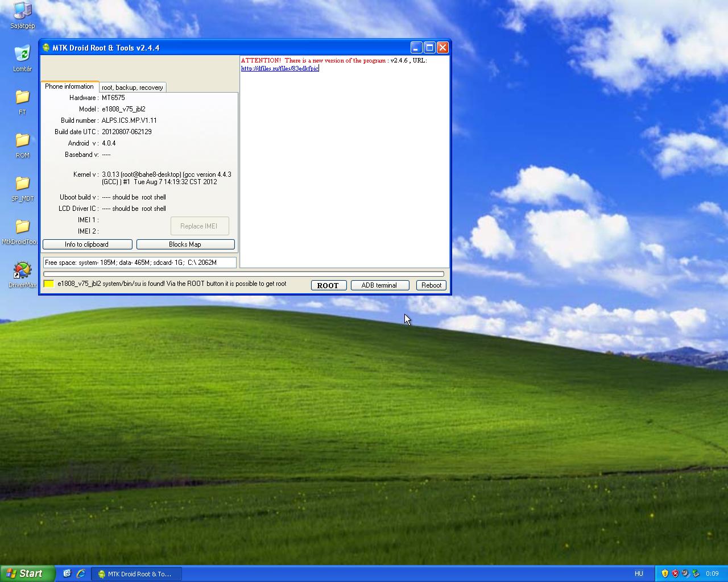Click the webcam device tray icon
This screenshot has height=582, width=728.
pos(685,573)
